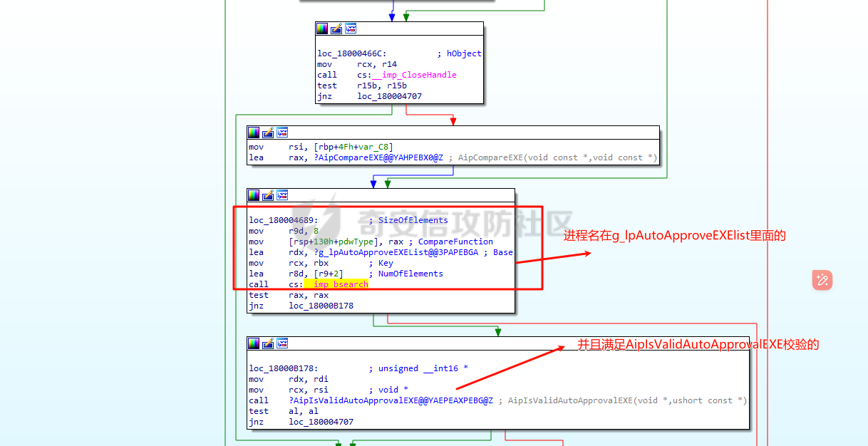Screen dimensions: 868x446
Task: Select label loc_18000B178
Action: click(x=284, y=368)
